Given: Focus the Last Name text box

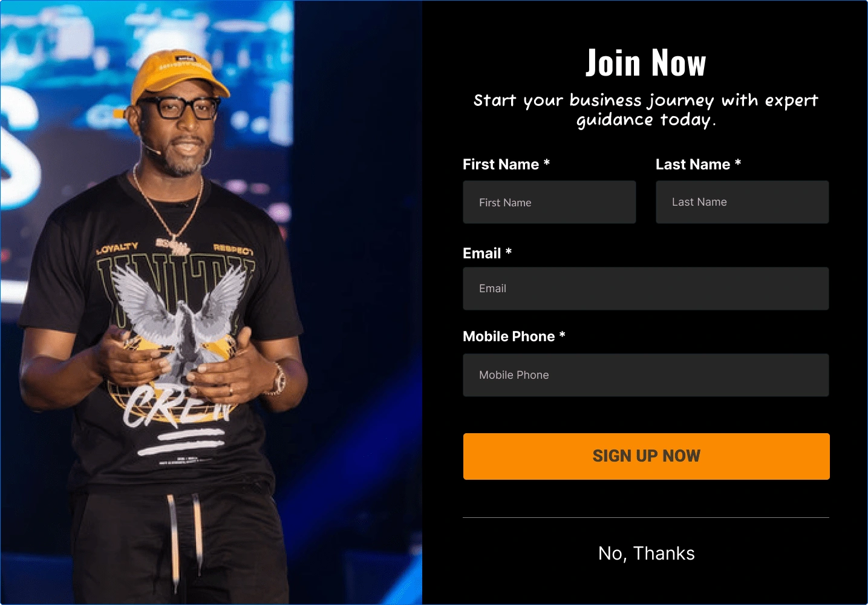Looking at the screenshot, I should 742,202.
